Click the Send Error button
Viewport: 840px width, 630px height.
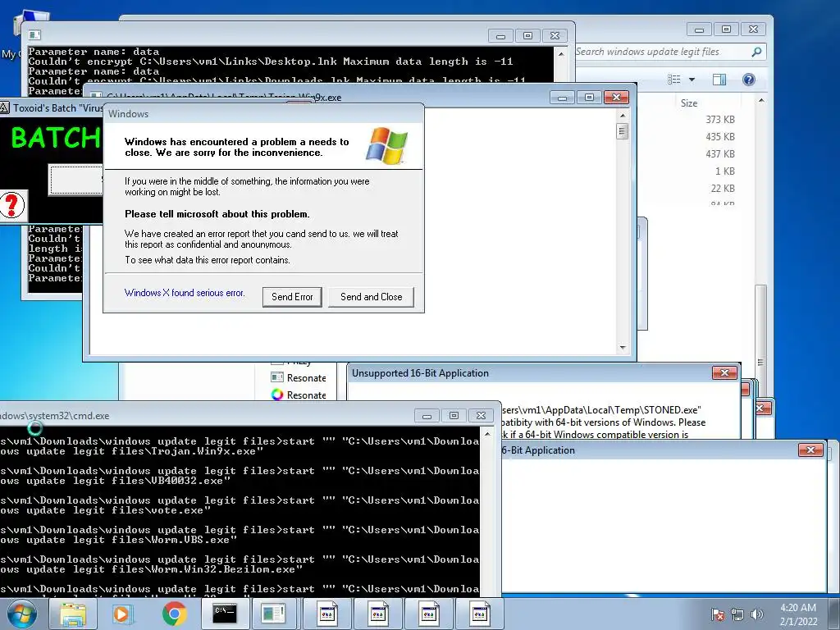(292, 297)
